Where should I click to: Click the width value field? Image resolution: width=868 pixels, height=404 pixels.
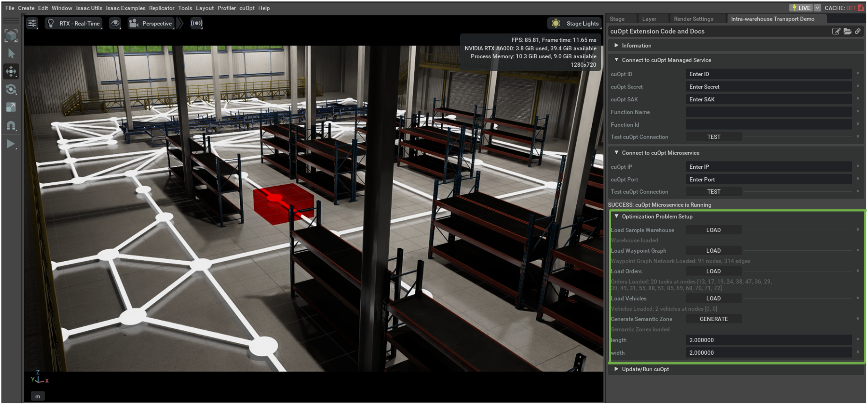(x=769, y=352)
